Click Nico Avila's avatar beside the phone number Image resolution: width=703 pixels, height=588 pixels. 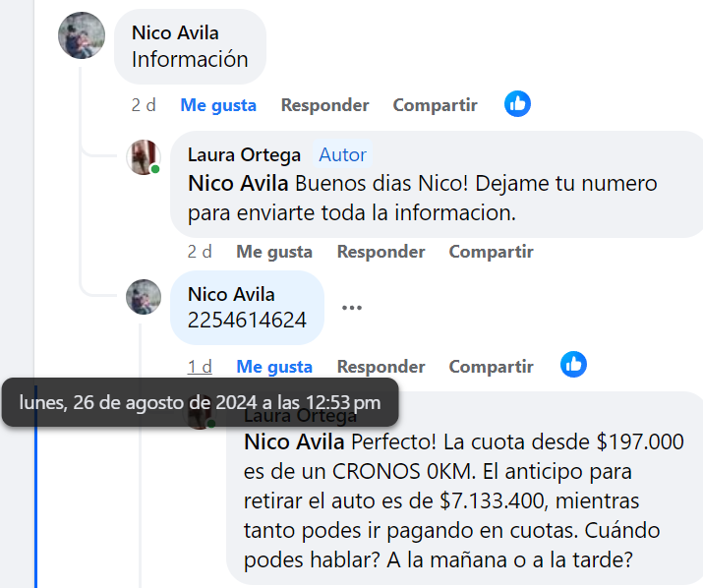(145, 297)
